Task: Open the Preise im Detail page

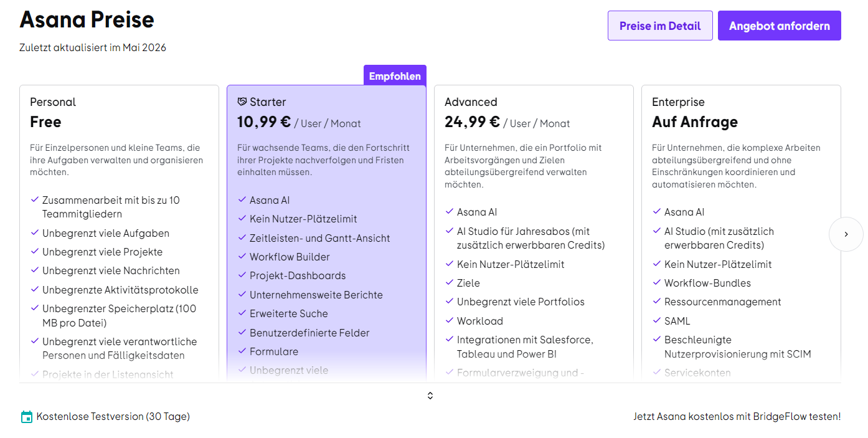Action: click(x=660, y=26)
